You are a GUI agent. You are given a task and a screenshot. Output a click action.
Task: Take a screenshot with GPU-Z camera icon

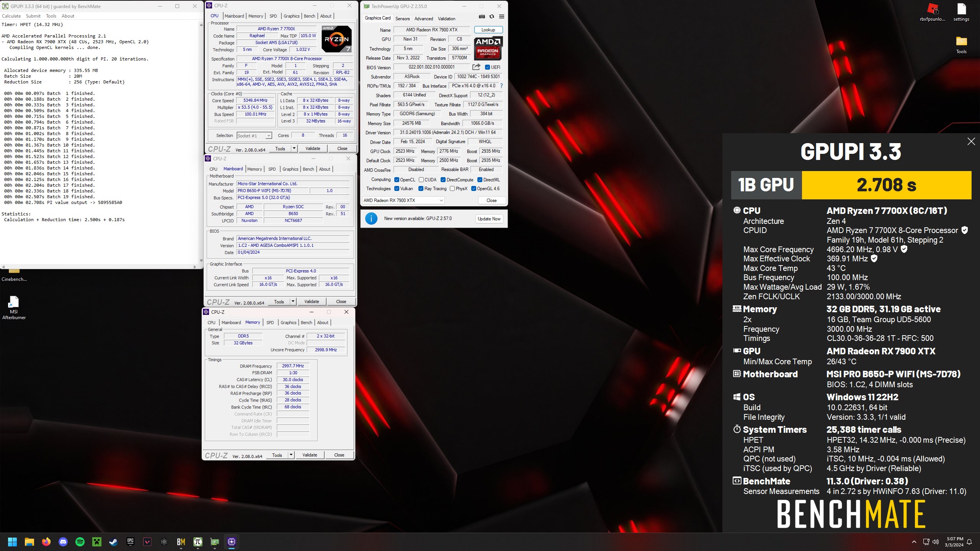(482, 16)
